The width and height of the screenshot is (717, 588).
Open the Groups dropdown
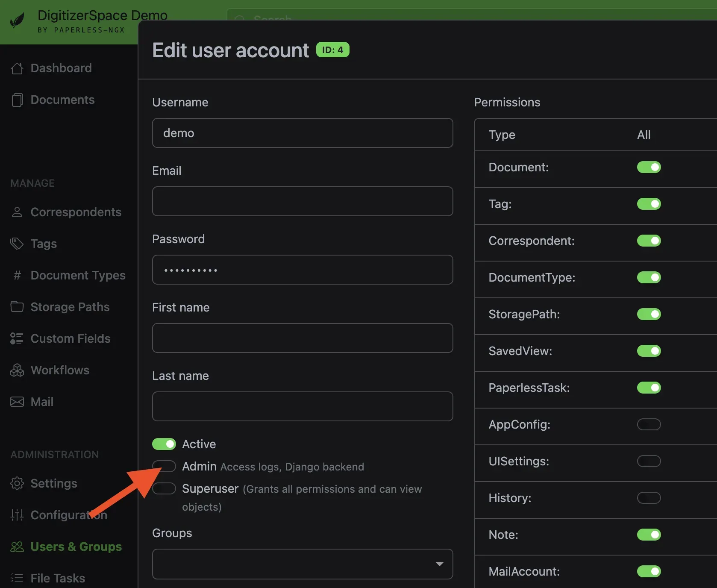click(303, 564)
